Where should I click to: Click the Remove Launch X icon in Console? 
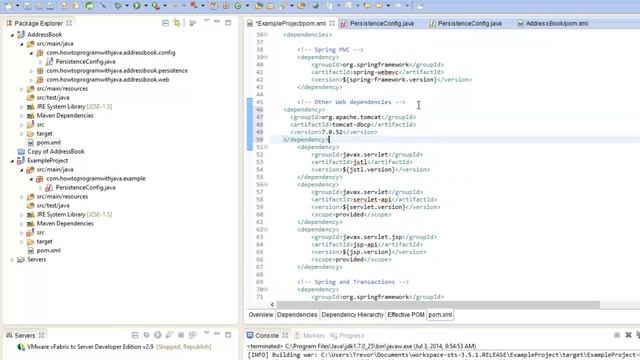click(x=628, y=335)
